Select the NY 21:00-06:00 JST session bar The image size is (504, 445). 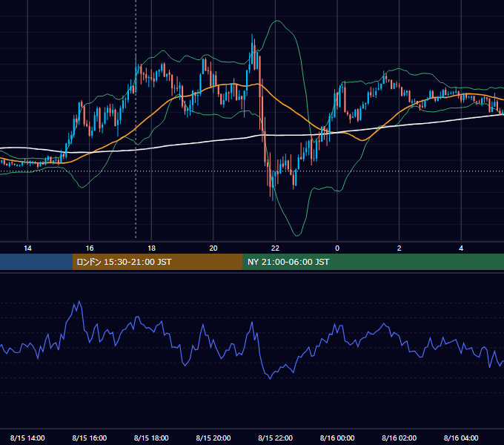click(373, 262)
